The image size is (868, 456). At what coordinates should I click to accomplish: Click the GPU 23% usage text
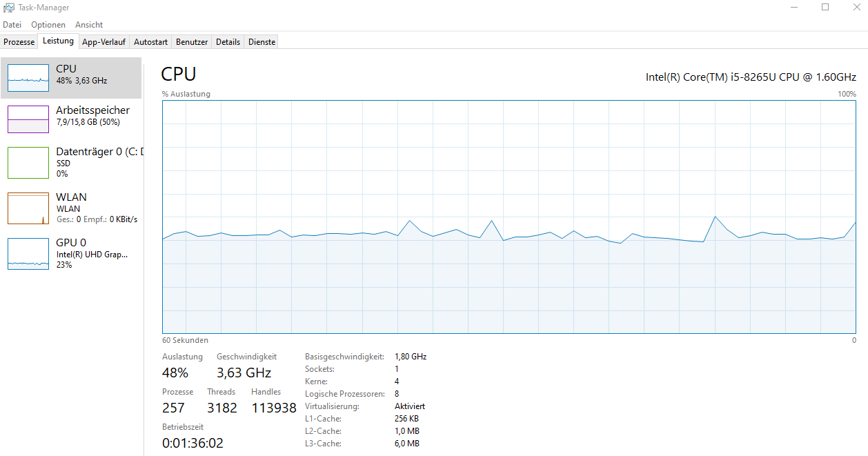click(64, 265)
